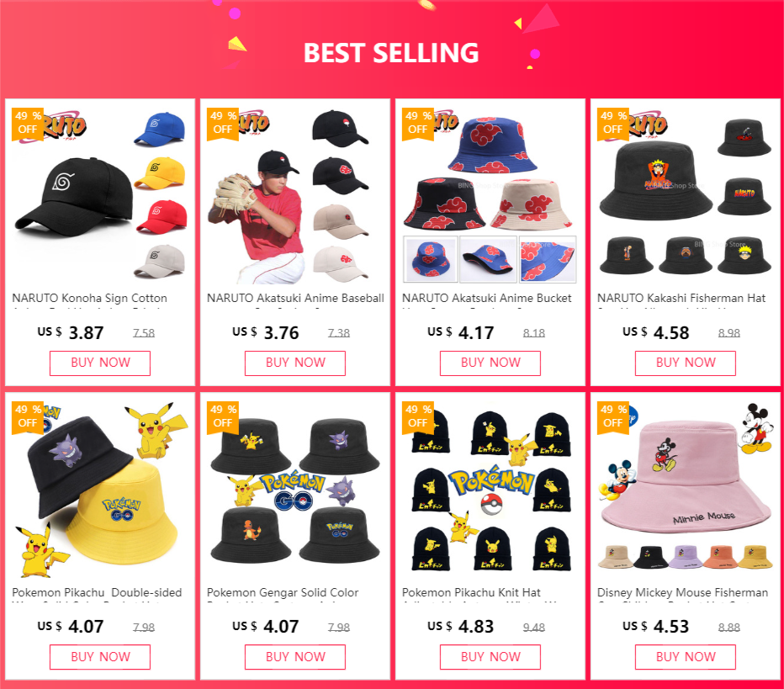This screenshot has height=689, width=784.
Task: Click BUY NOW for Disney Mickey Mouse Fisherman hat
Action: tap(685, 657)
